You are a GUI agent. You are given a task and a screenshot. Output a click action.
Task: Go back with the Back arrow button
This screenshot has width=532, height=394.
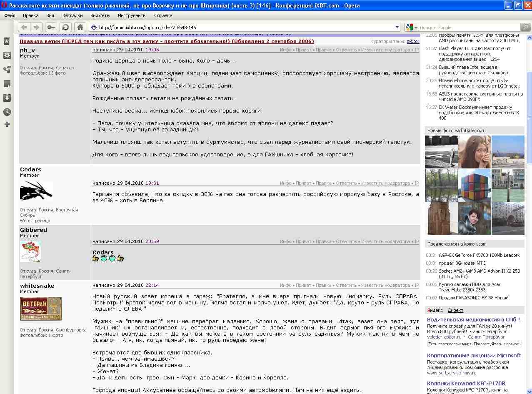pos(24,28)
